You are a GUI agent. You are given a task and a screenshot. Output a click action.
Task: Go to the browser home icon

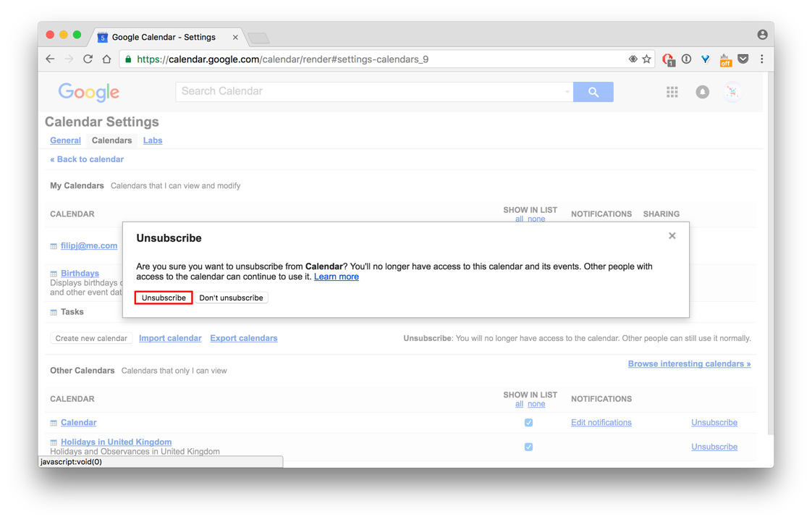pos(106,59)
